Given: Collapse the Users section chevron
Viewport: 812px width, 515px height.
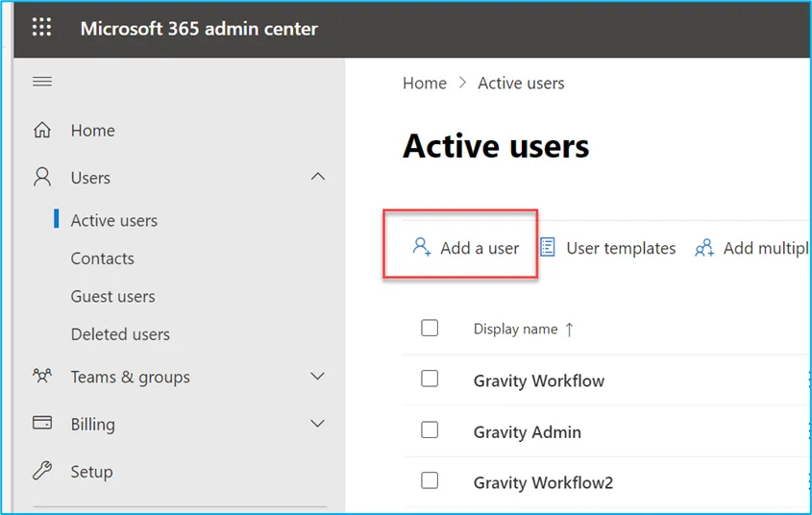Looking at the screenshot, I should 317,177.
